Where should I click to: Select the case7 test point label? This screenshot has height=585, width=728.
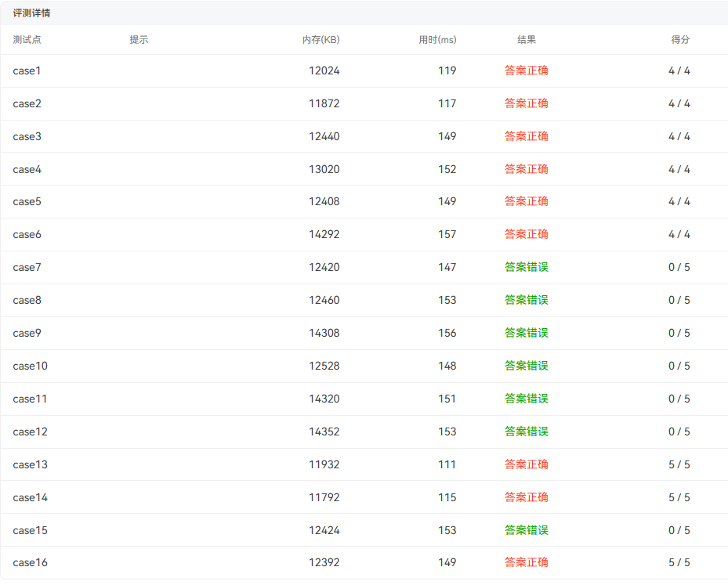(x=27, y=267)
